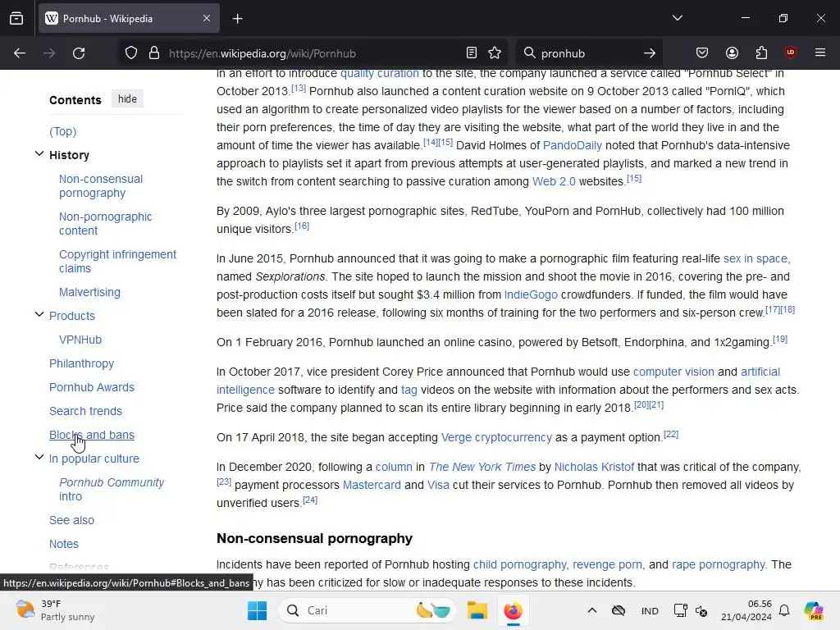Open a new tab with the plus button
This screenshot has width=840, height=630.
[238, 19]
